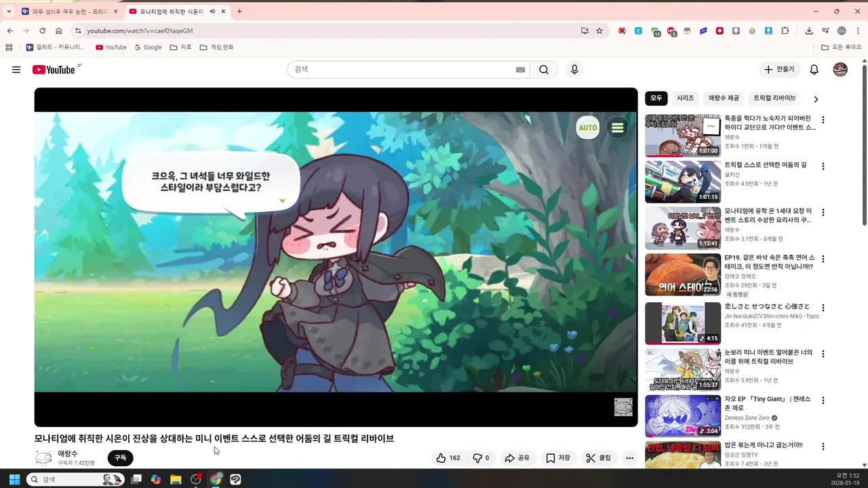Open the bookmark apps grid icon

9,47
